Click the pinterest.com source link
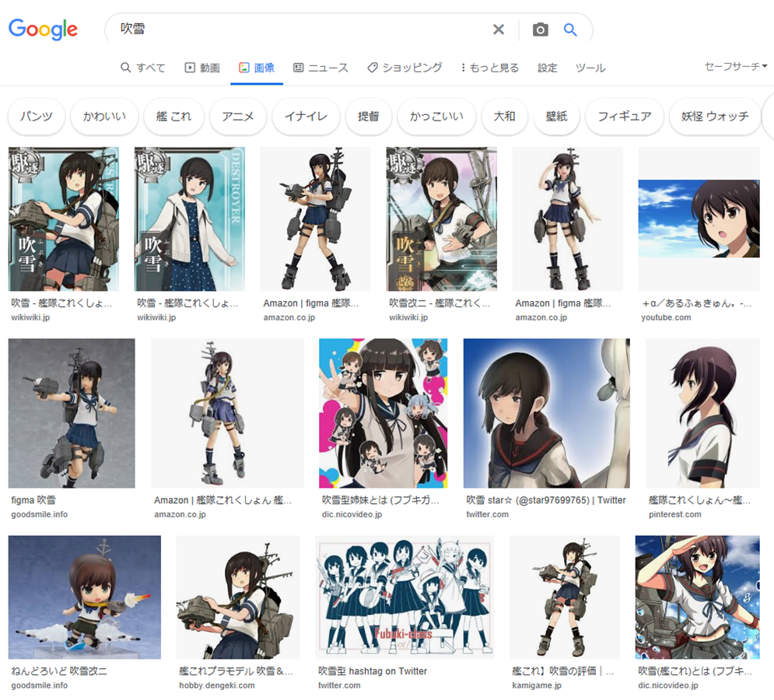This screenshot has height=700, width=774. (x=674, y=514)
